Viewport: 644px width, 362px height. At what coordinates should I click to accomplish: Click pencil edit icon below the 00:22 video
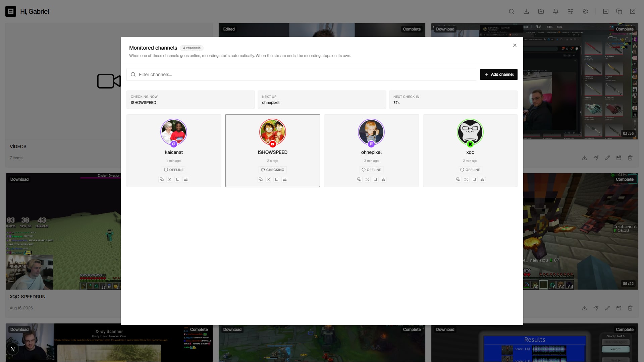[x=607, y=308]
